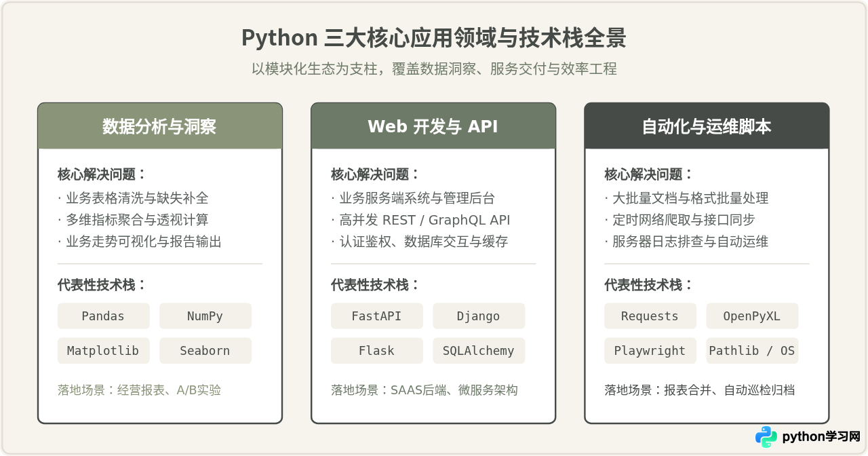Image resolution: width=868 pixels, height=456 pixels.
Task: Click '高并发 REST / GraphQL API' bullet
Action: [x=420, y=220]
